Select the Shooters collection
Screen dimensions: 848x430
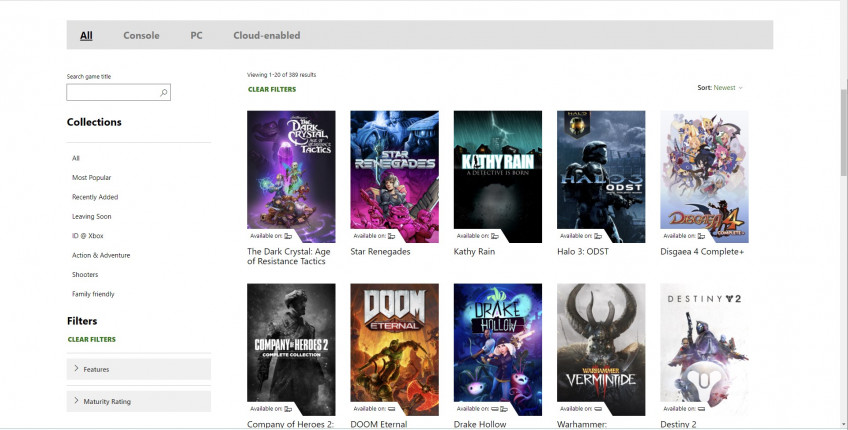point(85,275)
